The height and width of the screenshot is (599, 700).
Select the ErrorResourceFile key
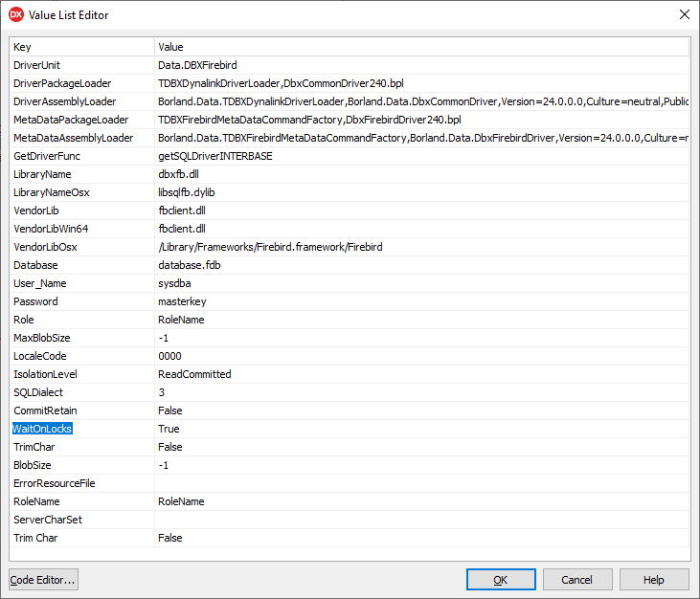(82, 483)
